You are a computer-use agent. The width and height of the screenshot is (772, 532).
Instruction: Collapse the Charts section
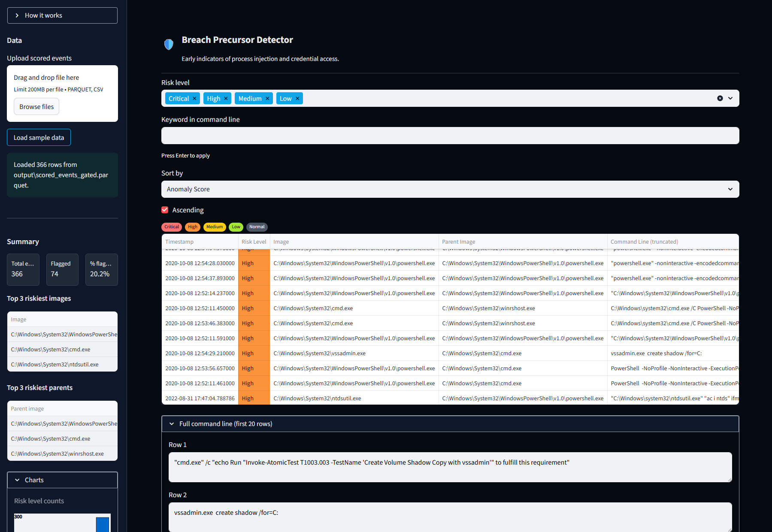click(x=62, y=480)
